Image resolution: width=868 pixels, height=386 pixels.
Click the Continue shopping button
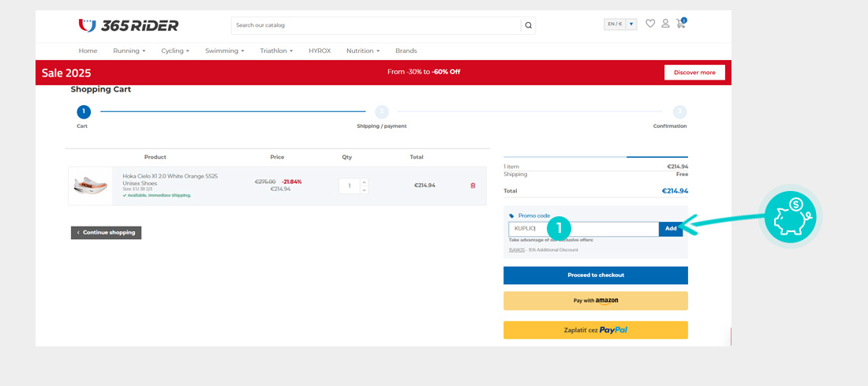[x=107, y=233]
